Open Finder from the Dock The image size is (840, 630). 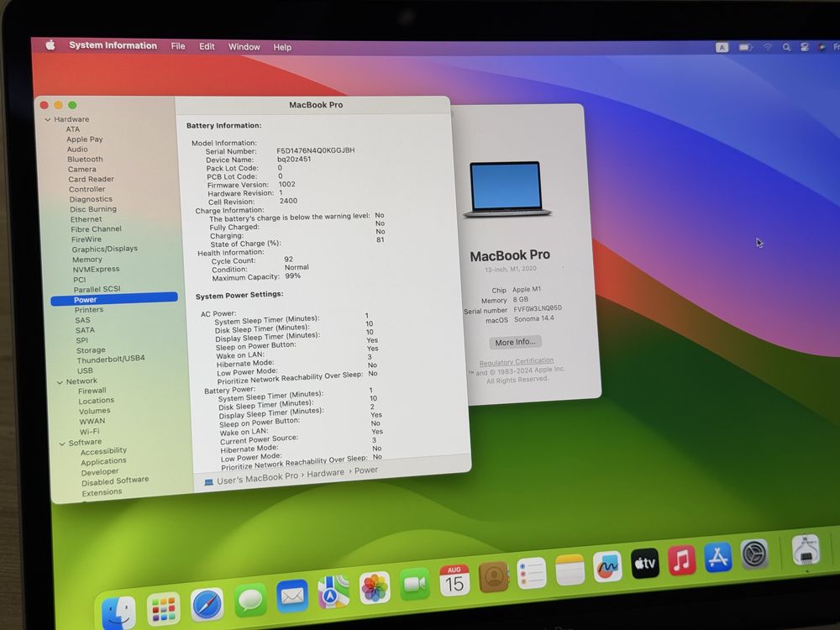click(119, 612)
